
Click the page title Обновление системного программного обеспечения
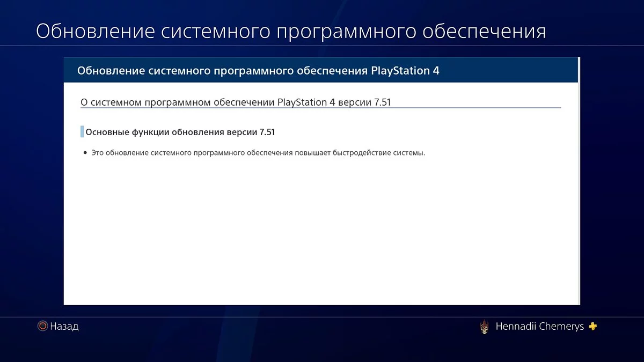pos(291,31)
